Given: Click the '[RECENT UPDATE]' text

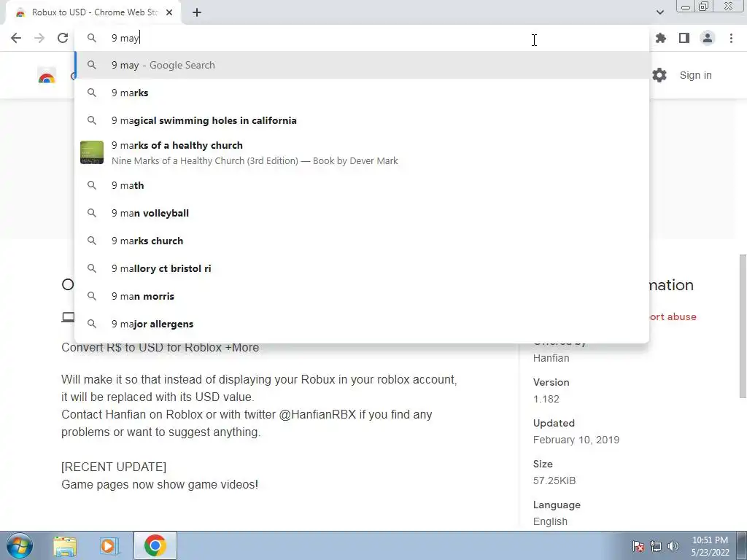Looking at the screenshot, I should click(114, 467).
